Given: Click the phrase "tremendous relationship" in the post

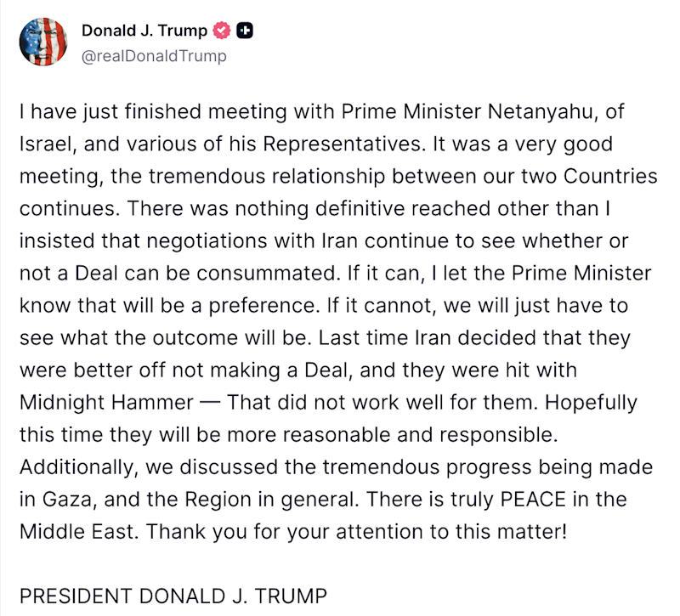Looking at the screenshot, I should 263,176.
